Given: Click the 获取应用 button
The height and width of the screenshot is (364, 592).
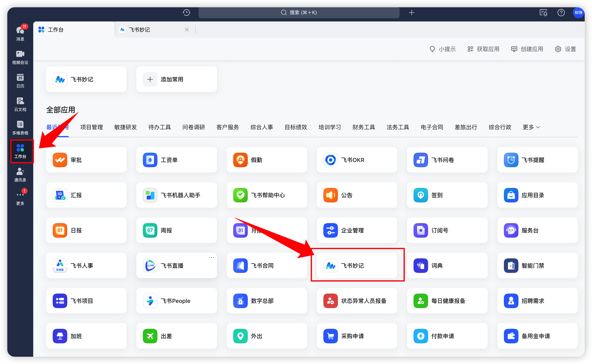Looking at the screenshot, I should pos(483,49).
